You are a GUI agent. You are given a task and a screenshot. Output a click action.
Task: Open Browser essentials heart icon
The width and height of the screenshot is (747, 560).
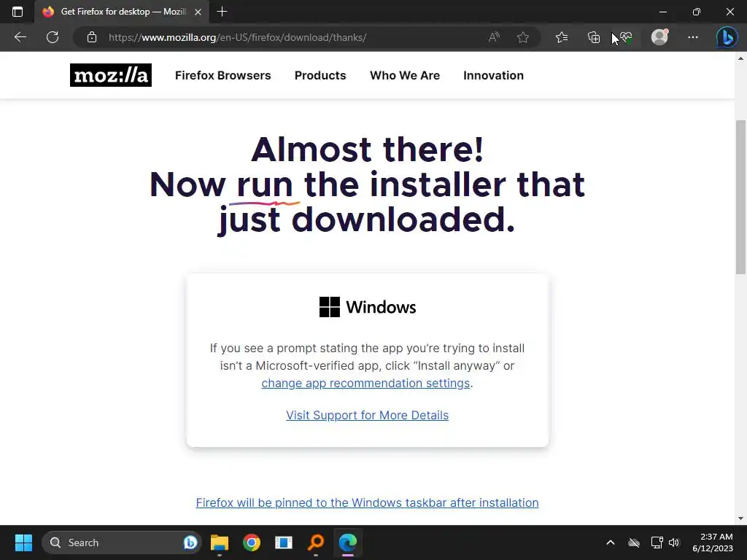(x=625, y=37)
